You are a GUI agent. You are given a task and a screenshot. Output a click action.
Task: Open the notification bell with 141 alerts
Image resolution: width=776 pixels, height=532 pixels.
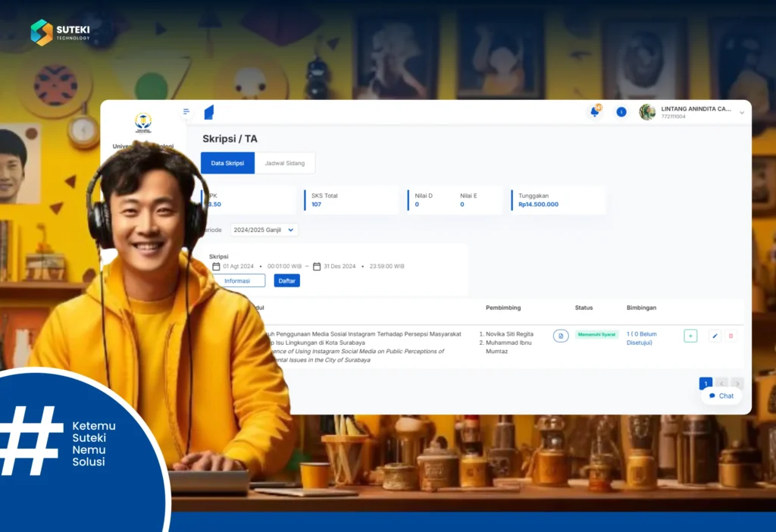[x=594, y=111]
